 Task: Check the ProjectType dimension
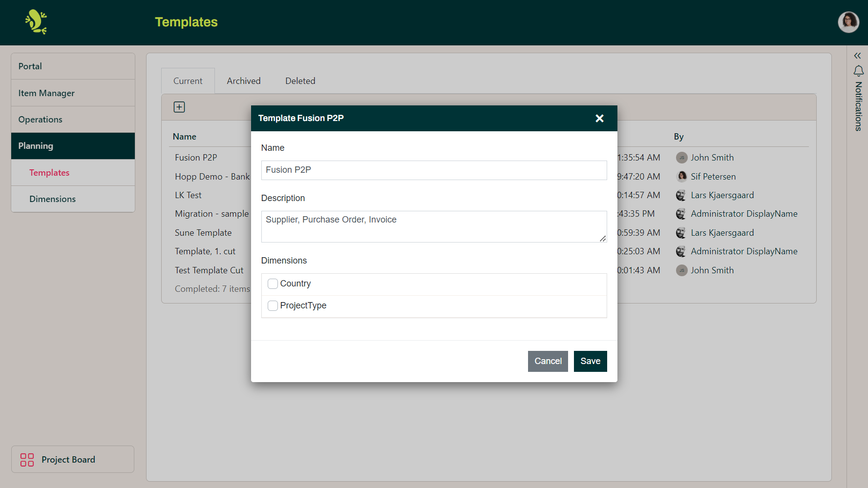[x=273, y=305]
